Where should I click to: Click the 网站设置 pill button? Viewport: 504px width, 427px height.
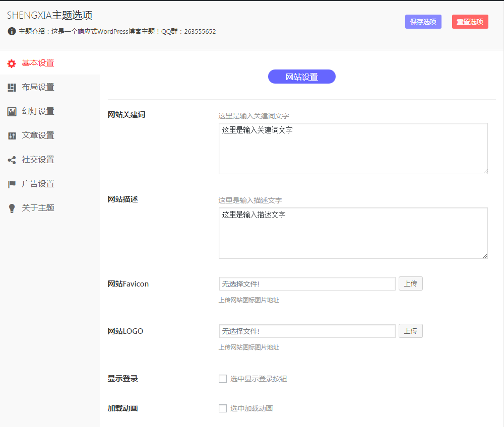302,77
